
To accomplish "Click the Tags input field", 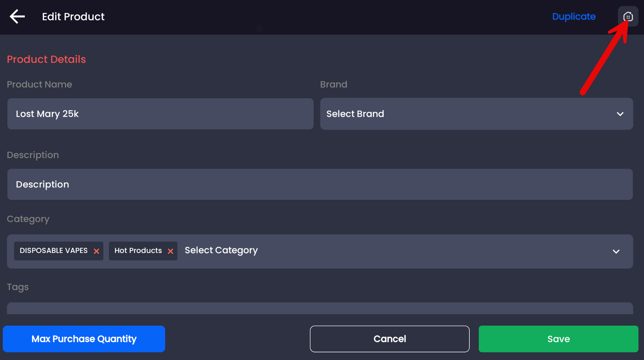I will [x=320, y=308].
